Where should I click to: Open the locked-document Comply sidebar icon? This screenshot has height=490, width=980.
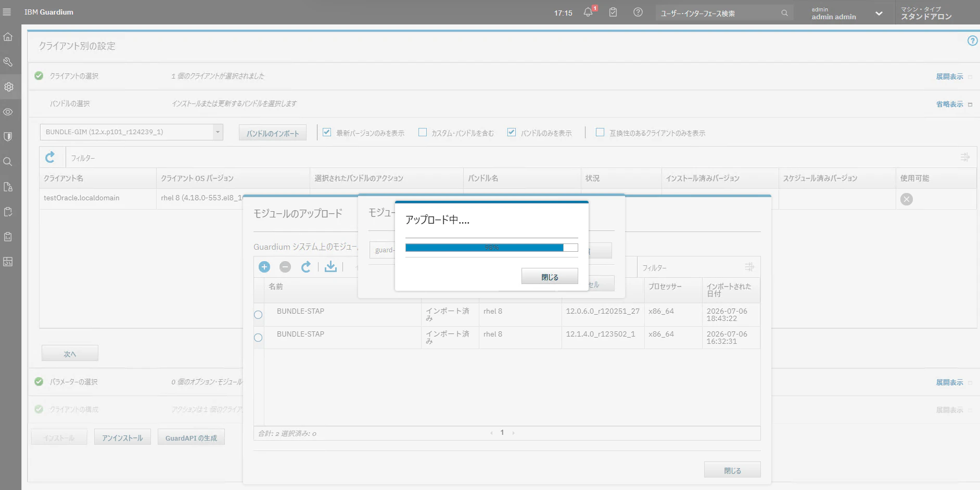(x=8, y=187)
